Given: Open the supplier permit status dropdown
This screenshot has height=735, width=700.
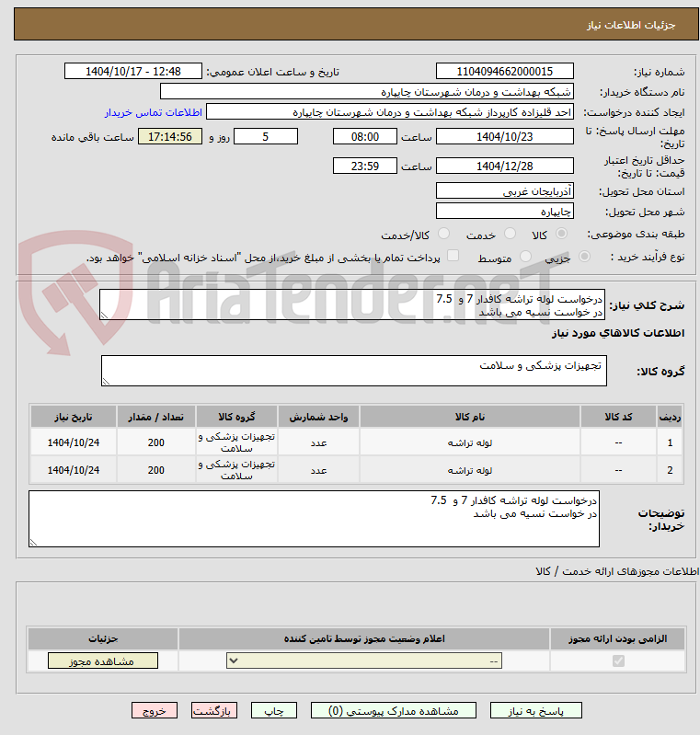Looking at the screenshot, I should click(x=364, y=660).
